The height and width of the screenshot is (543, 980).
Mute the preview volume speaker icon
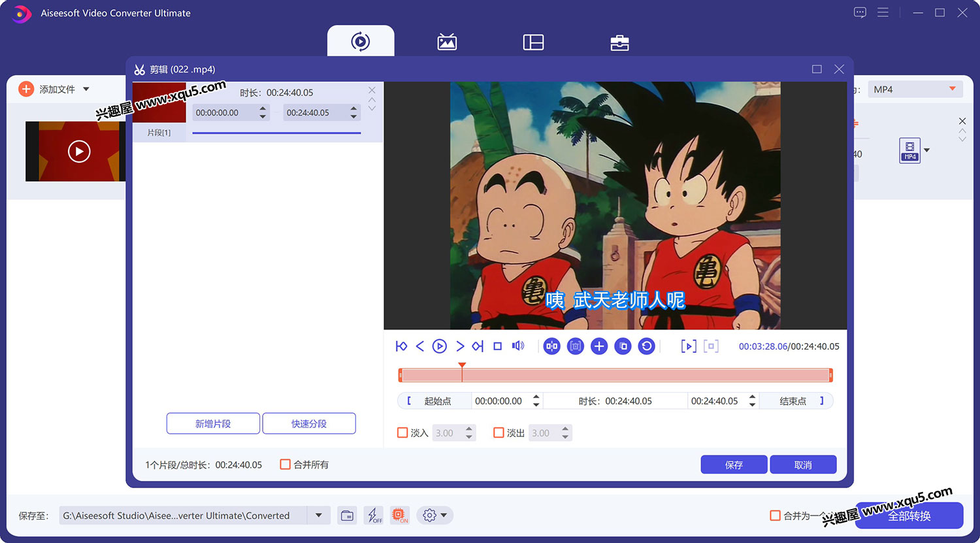pos(518,346)
